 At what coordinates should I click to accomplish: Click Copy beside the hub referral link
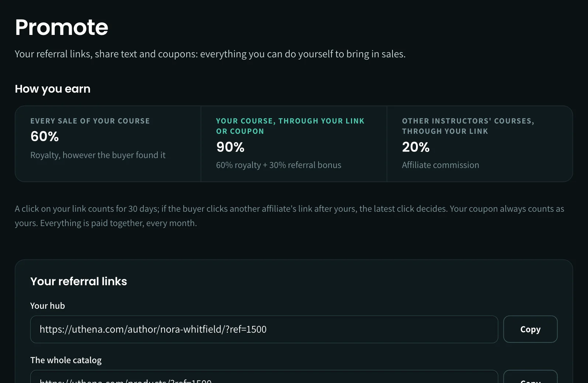pos(530,329)
